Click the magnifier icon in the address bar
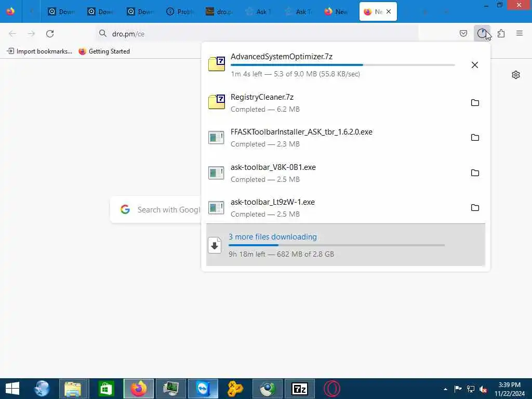Image resolution: width=532 pixels, height=399 pixels. click(102, 33)
